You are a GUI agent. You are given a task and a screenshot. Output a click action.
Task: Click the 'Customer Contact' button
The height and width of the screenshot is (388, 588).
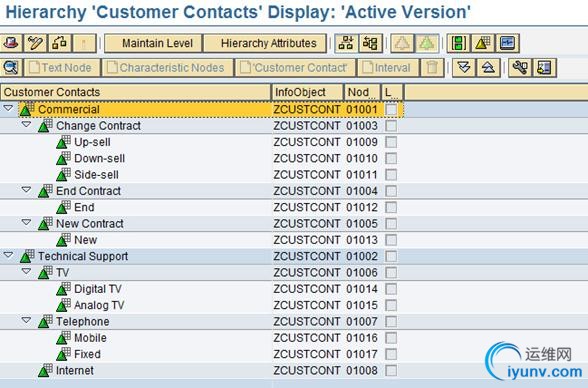[x=295, y=68]
